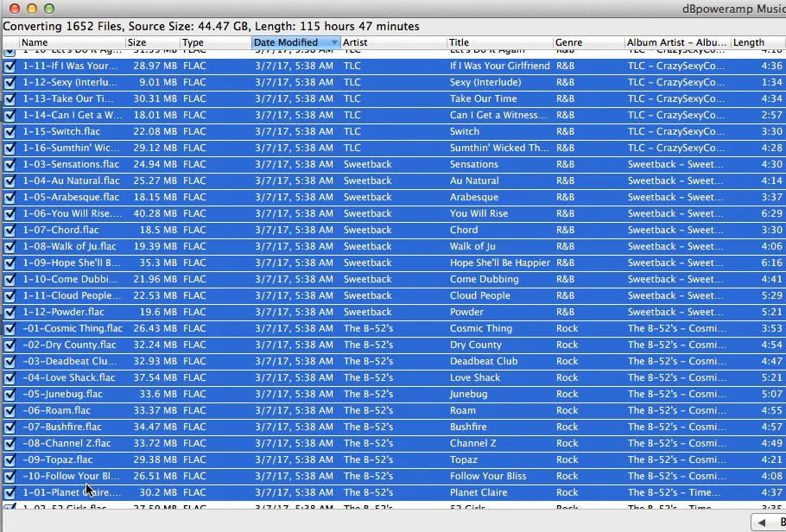Select 1-05-Arabesque.flac file name
The image size is (786, 532).
pos(71,197)
